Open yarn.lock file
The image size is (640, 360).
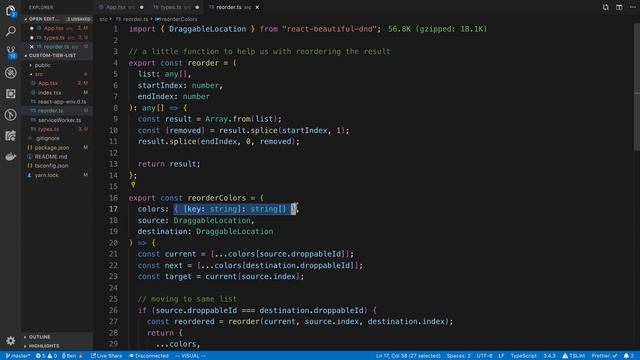click(x=46, y=175)
